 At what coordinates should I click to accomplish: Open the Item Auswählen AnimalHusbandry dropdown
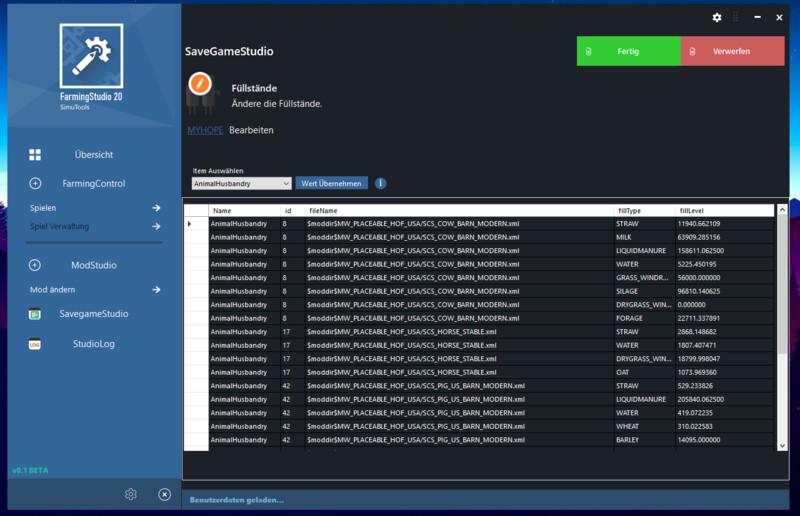tap(242, 184)
